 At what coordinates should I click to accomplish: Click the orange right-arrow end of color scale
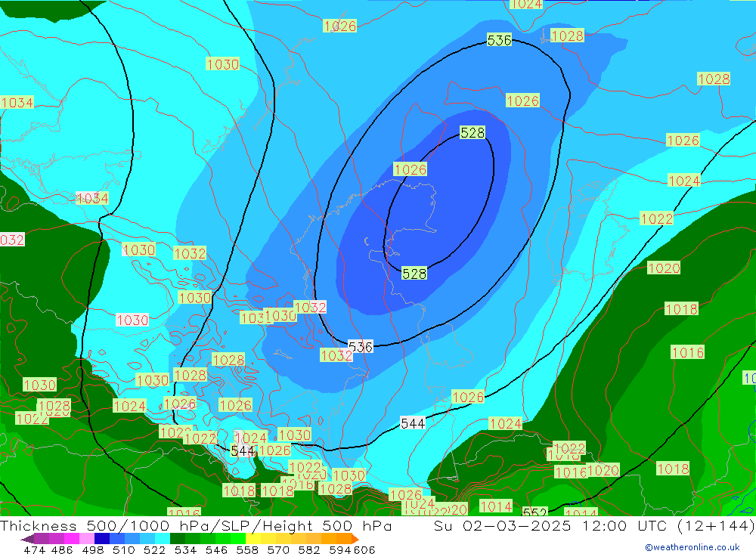tap(355, 539)
